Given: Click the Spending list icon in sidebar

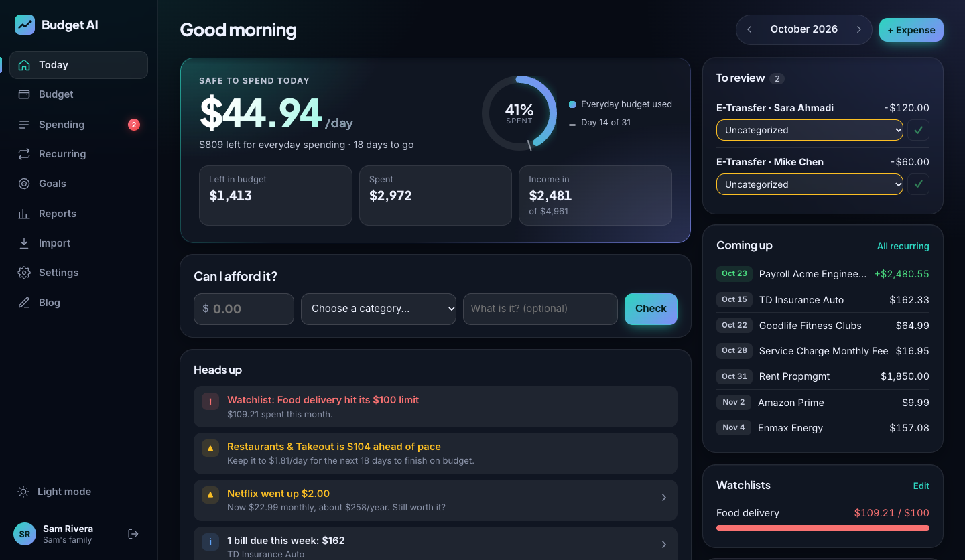Looking at the screenshot, I should pyautogui.click(x=24, y=125).
